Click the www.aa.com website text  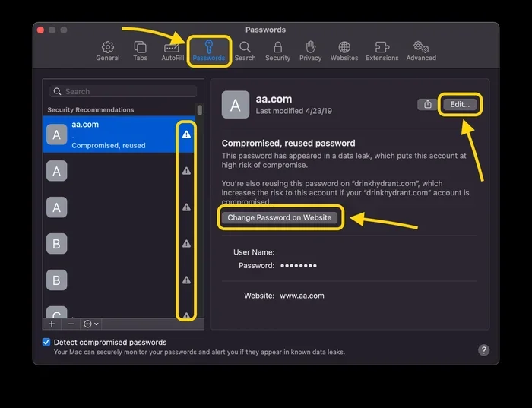(x=302, y=296)
